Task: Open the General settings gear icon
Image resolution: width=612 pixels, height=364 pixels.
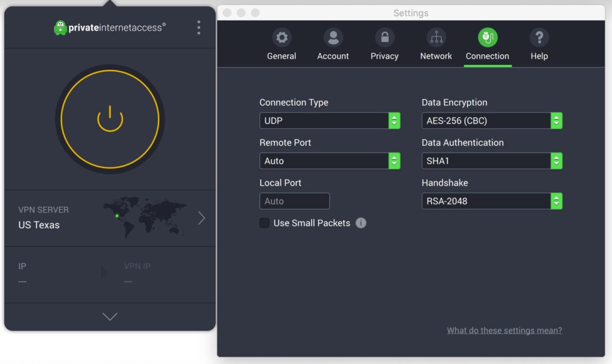Action: click(x=281, y=38)
